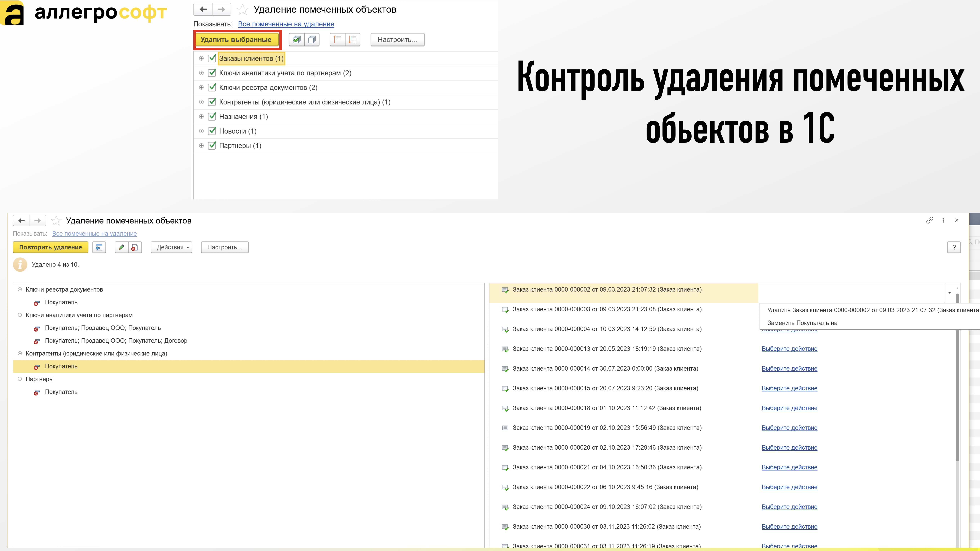The width and height of the screenshot is (980, 551).
Task: Collapse 'Партнеры' tree group
Action: pos(20,379)
